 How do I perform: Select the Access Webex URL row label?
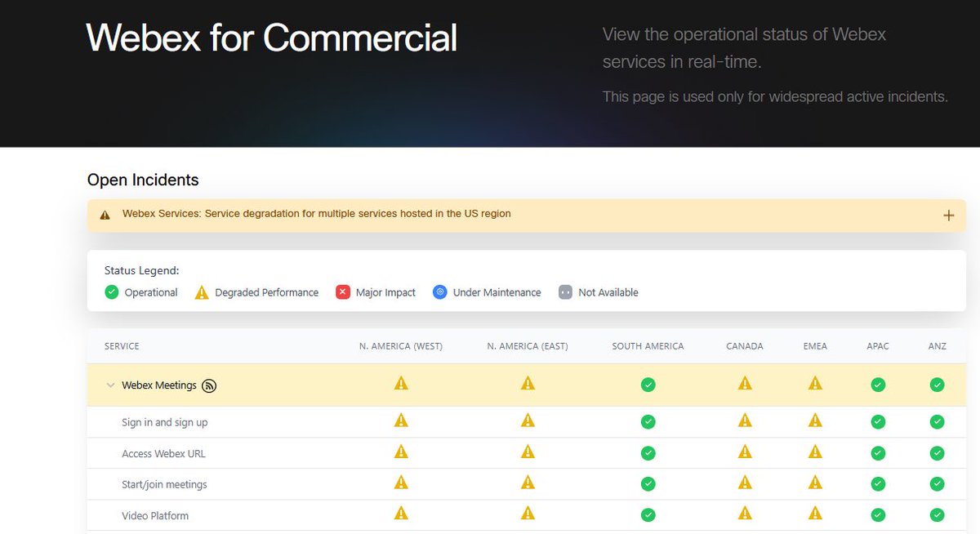coord(164,454)
